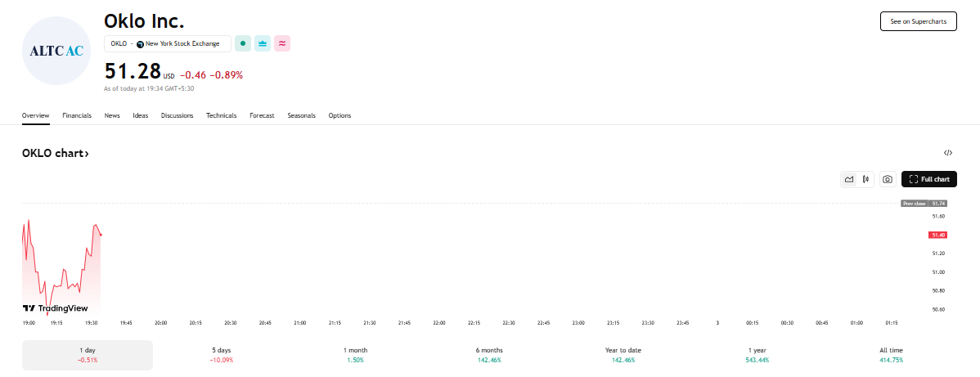
Task: Click the 51.00 price axis label
Action: 938,272
